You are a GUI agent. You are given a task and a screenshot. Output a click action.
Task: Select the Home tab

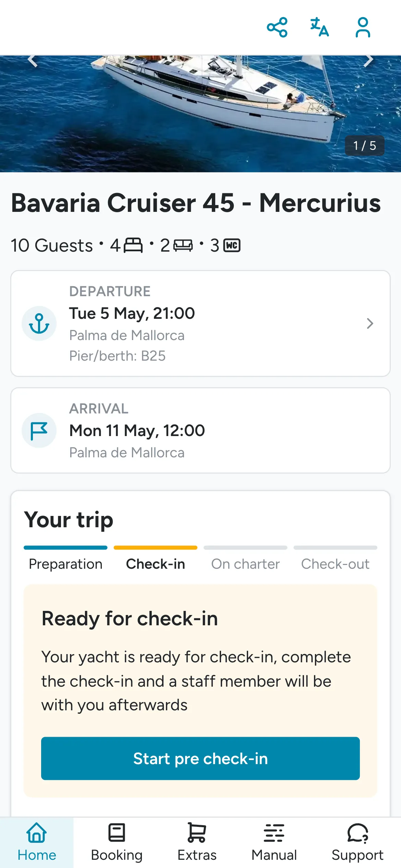37,843
